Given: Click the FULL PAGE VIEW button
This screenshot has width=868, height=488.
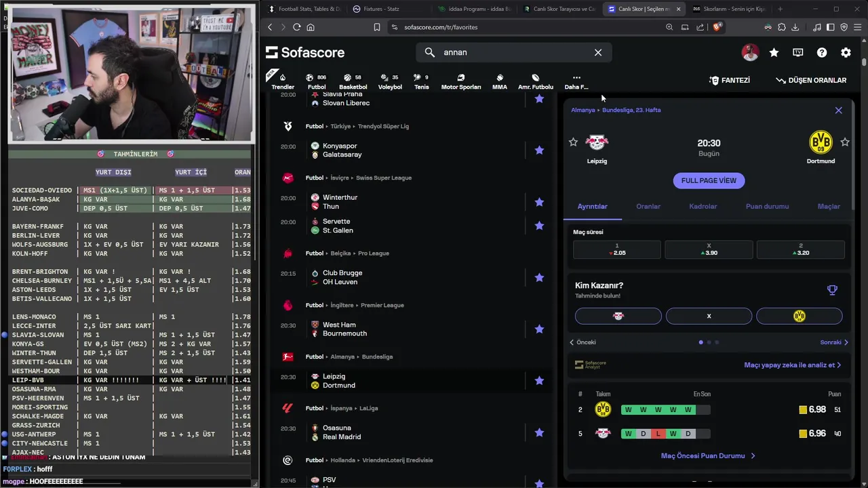Looking at the screenshot, I should (x=709, y=180).
